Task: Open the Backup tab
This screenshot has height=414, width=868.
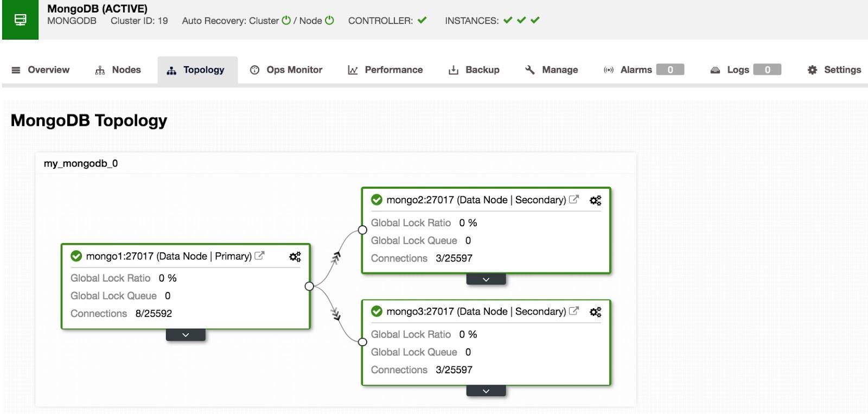Action: [474, 70]
